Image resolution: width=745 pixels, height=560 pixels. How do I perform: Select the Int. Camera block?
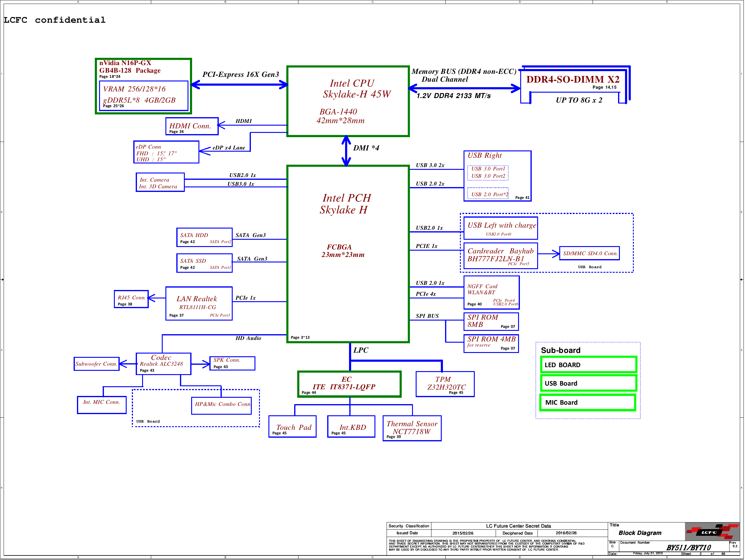coord(160,183)
